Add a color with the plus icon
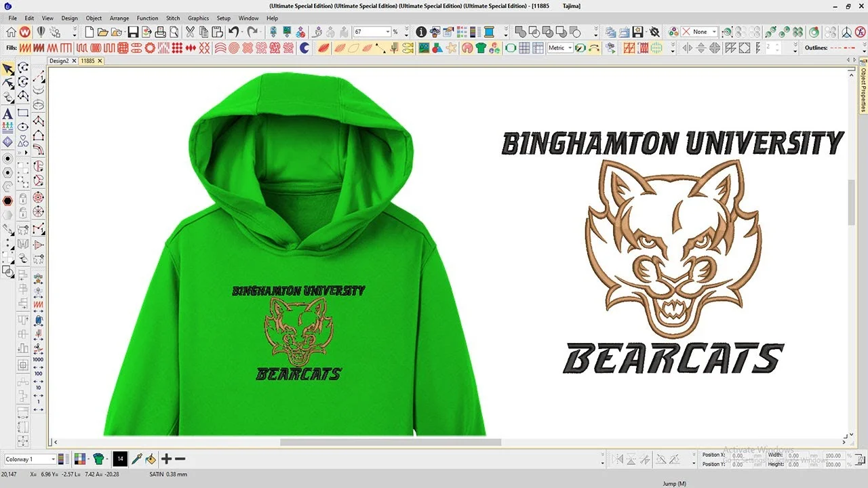Image resolution: width=868 pixels, height=488 pixels. click(x=166, y=459)
